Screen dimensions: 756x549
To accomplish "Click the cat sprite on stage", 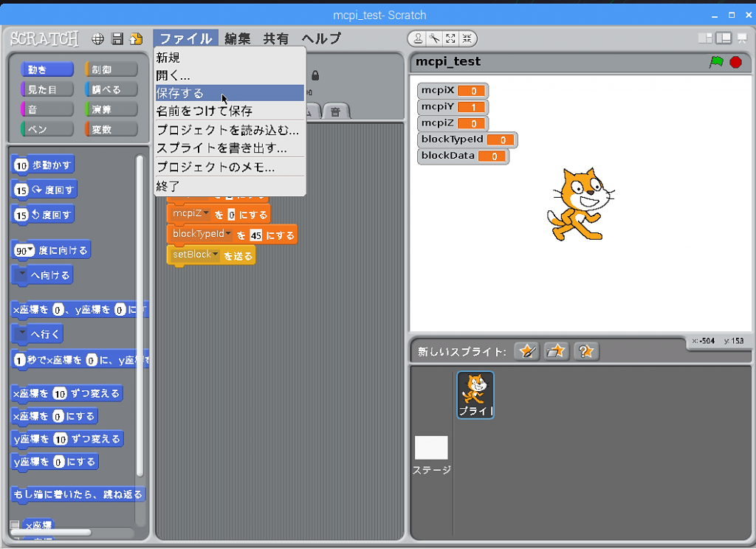I will (580, 204).
